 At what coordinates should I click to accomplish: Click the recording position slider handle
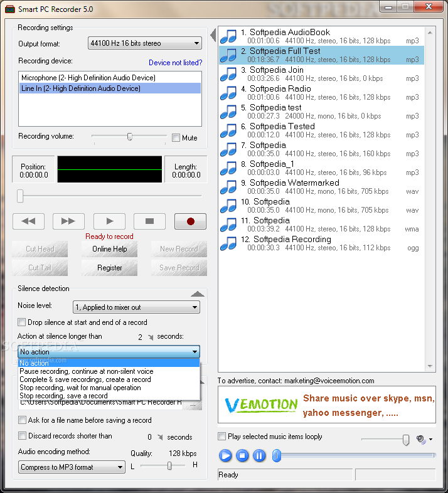pos(20,196)
